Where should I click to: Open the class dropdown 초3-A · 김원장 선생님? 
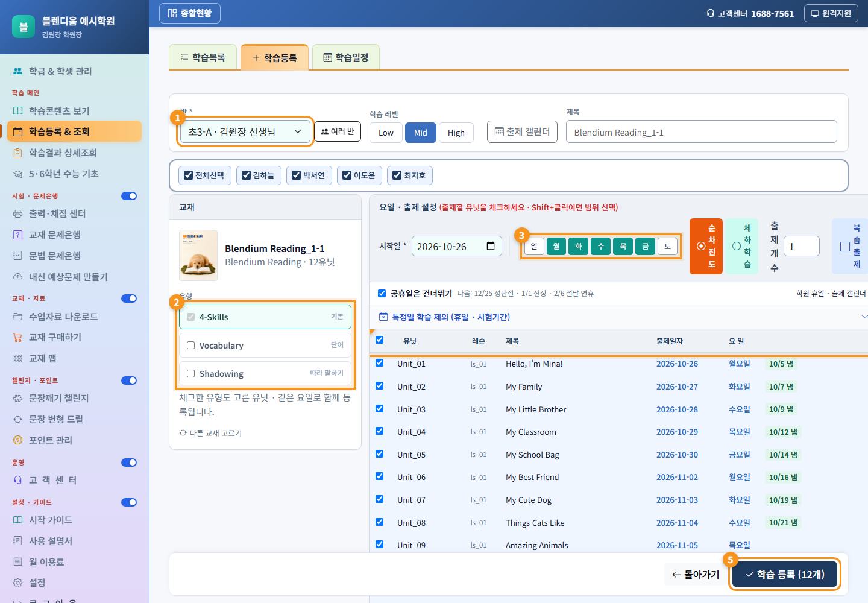click(x=245, y=131)
